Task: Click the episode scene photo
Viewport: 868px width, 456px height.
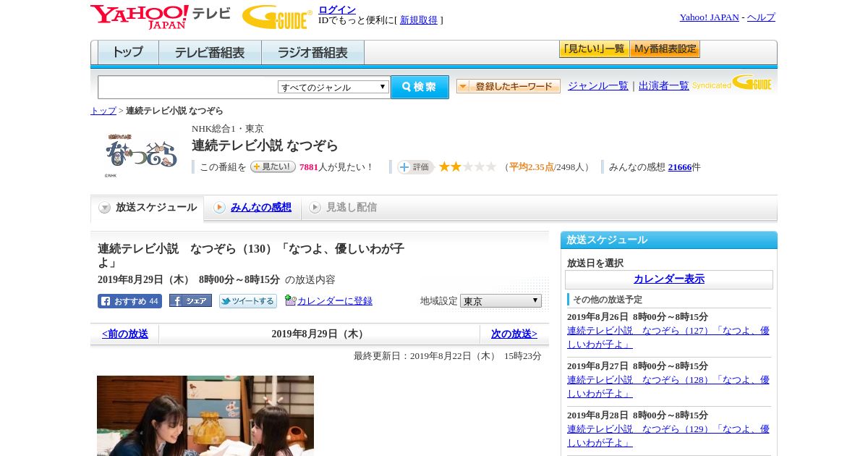Action: (x=205, y=415)
